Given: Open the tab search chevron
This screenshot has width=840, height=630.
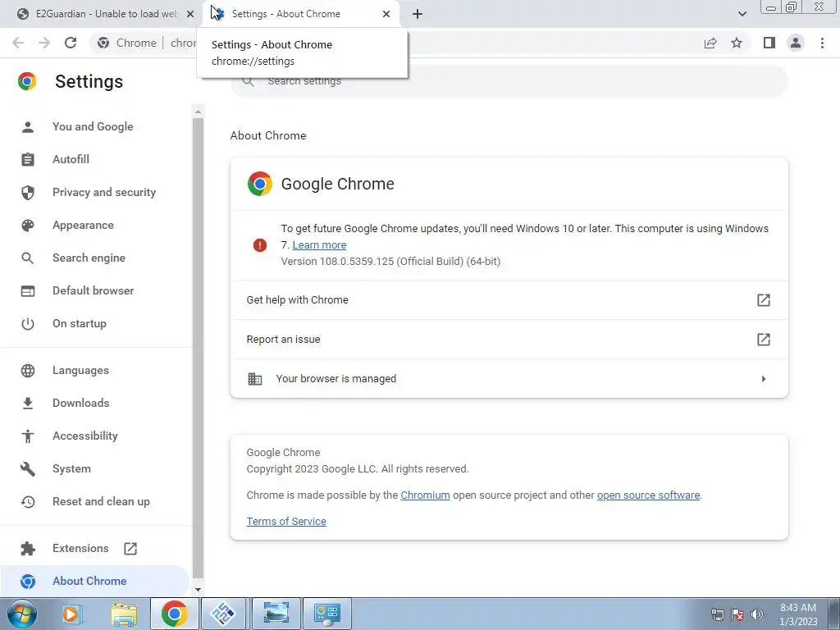Looking at the screenshot, I should (x=742, y=14).
